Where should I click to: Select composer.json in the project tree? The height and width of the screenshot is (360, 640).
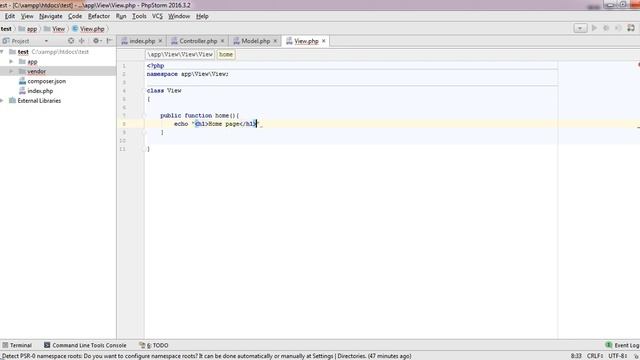click(x=47, y=81)
